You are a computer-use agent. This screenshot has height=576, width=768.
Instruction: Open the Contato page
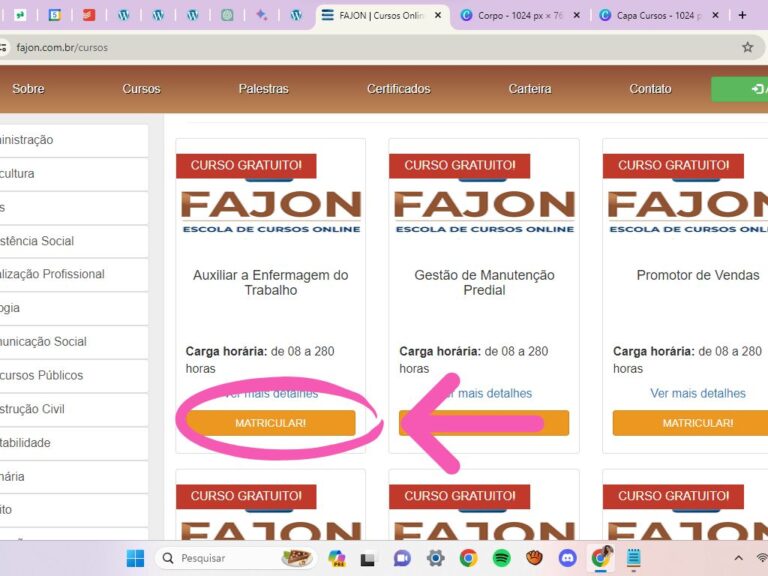tap(650, 89)
